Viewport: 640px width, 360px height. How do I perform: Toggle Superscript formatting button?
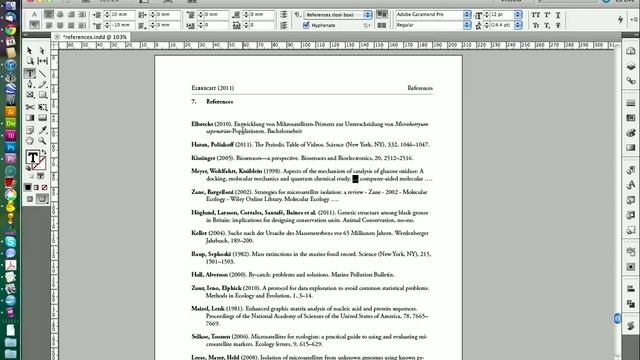point(547,15)
